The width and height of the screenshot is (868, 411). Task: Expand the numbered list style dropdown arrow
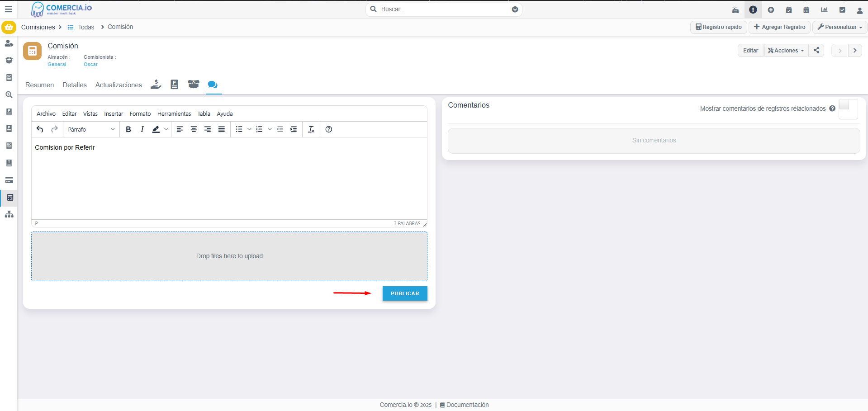pos(270,129)
